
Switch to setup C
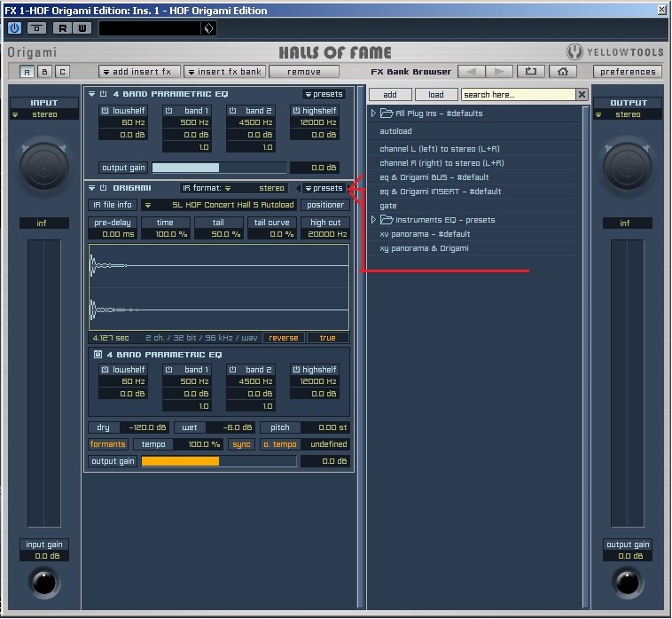click(x=62, y=72)
